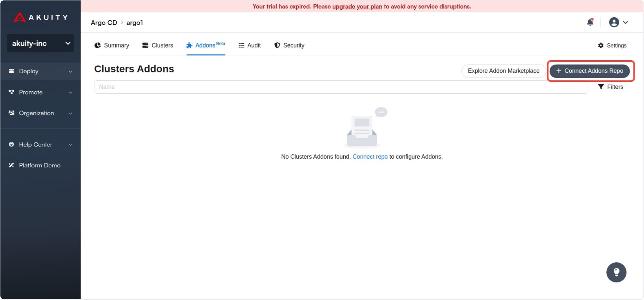
Task: Click the Settings gear icon
Action: 601,45
